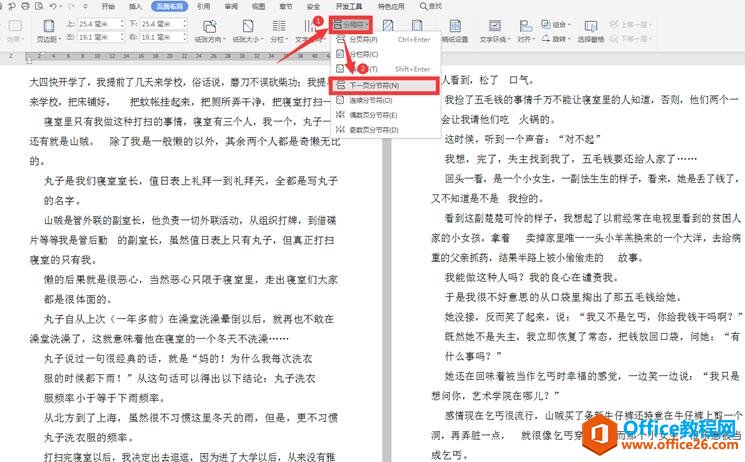Click the ruler's left indent marker

tap(29, 60)
